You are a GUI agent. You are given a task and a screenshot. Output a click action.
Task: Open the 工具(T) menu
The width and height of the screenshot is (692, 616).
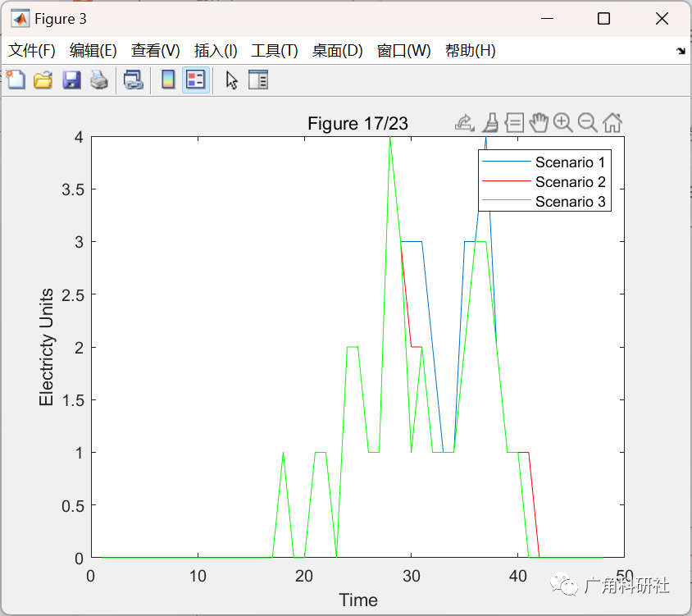click(275, 50)
